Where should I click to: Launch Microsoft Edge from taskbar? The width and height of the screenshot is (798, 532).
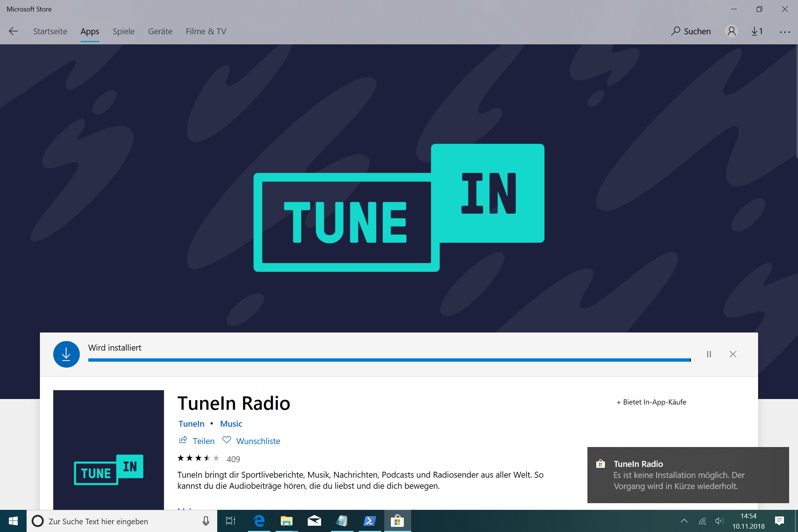tap(259, 521)
